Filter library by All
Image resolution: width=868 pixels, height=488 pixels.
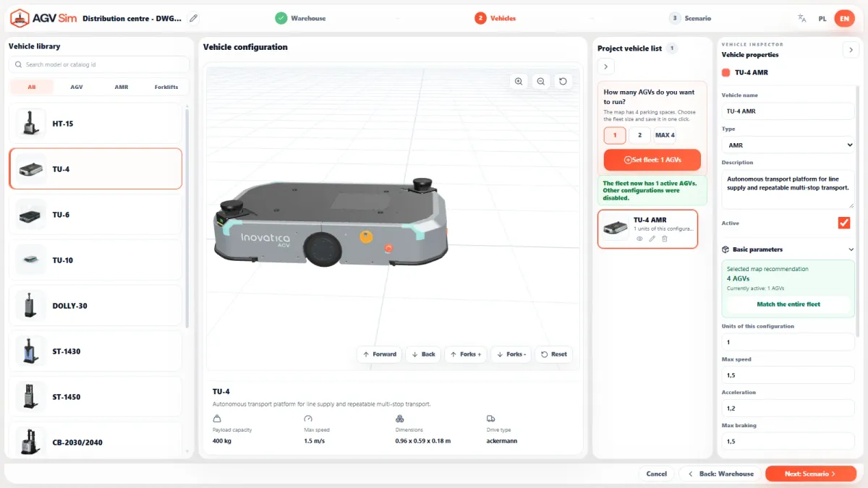tap(32, 87)
